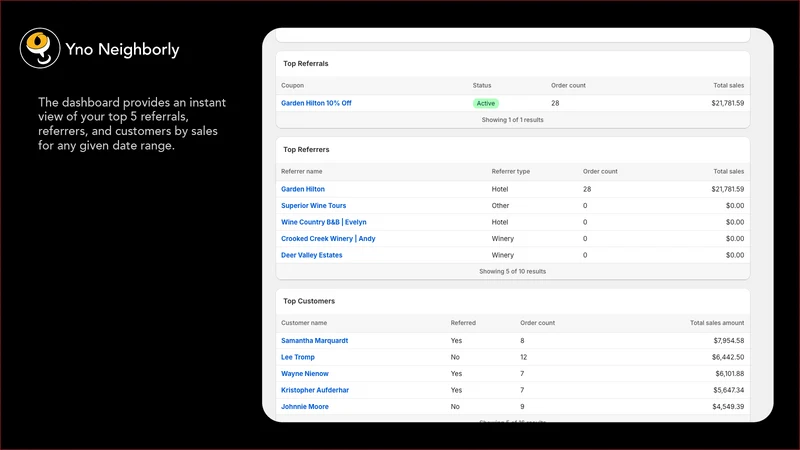
Task: Select the $5,647.34 sales amount
Action: click(729, 390)
